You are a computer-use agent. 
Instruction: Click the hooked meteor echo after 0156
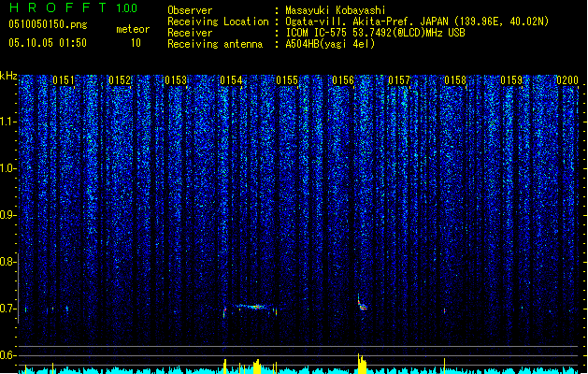click(362, 302)
